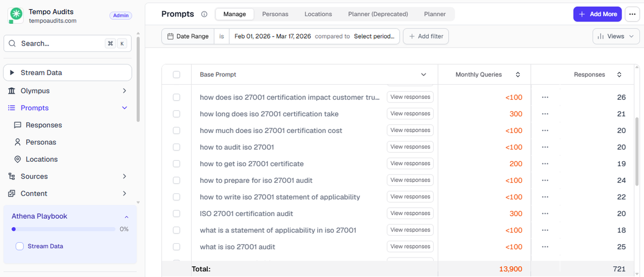Tick the Stream Data checkbox in Athena Playbook
Viewport: 644px width, 277px height.
[20, 246]
